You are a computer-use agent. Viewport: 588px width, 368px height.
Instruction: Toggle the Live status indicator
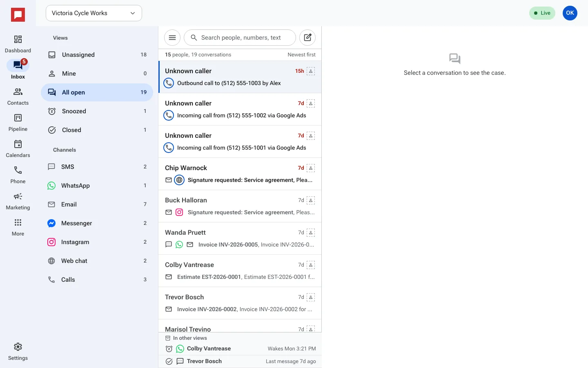click(542, 13)
